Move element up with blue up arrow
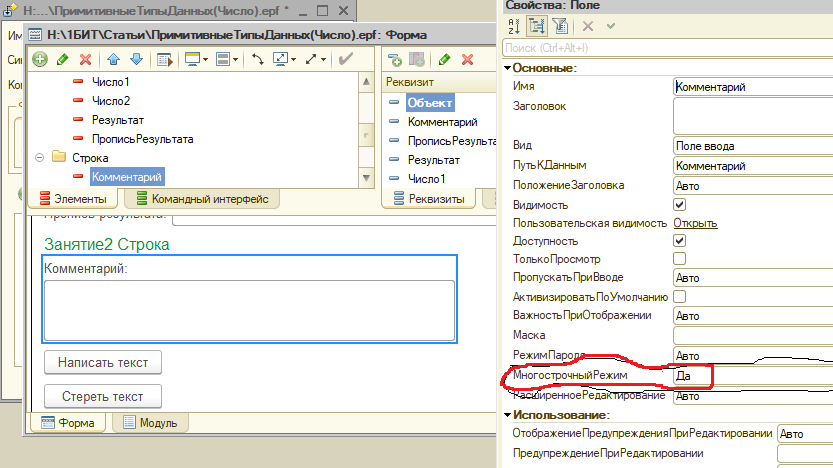The width and height of the screenshot is (833, 468). coord(113,59)
